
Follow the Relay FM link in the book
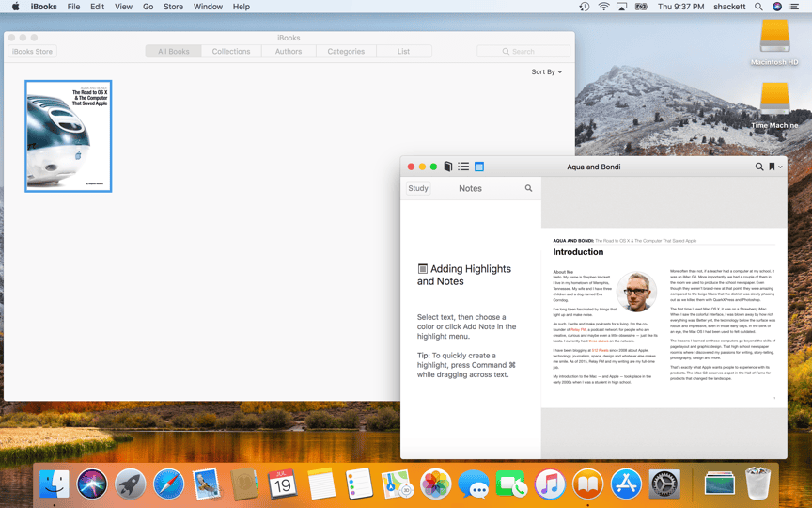[578, 329]
